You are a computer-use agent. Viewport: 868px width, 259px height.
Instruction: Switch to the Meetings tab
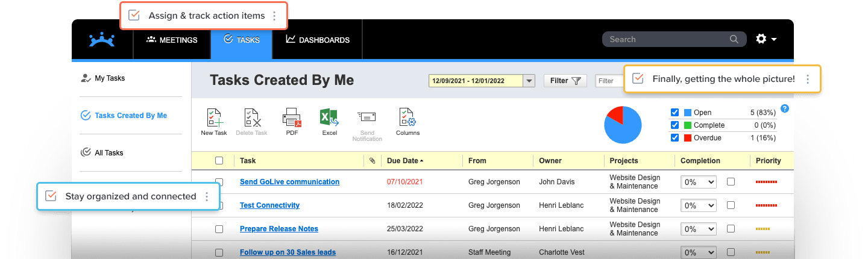pos(172,40)
